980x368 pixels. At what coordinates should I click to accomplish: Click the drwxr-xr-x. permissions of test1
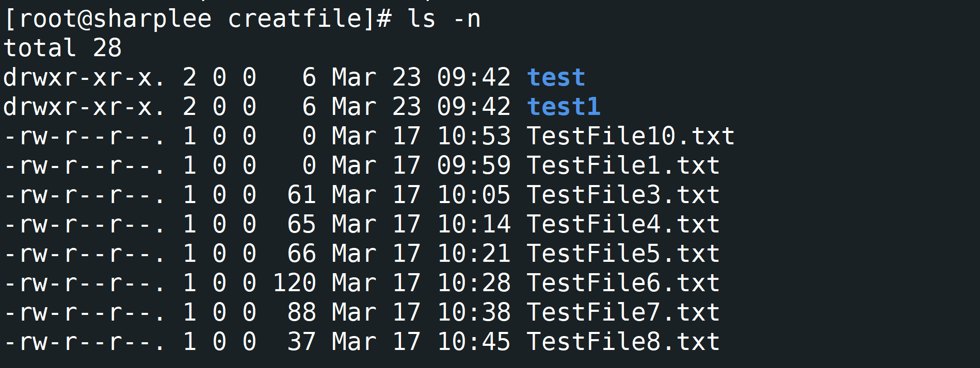84,107
